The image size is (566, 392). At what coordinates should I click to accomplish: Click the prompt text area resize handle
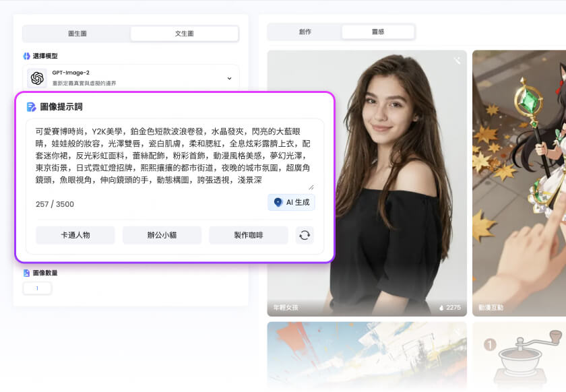(311, 187)
